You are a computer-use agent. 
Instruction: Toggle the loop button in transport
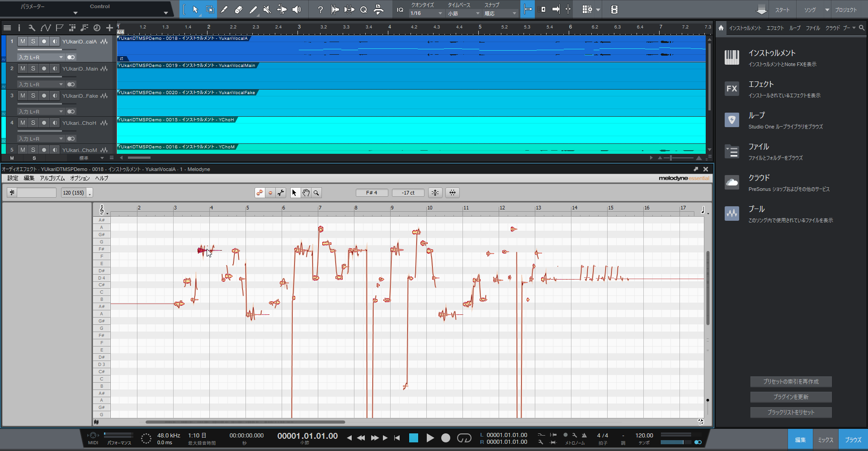[x=464, y=438]
